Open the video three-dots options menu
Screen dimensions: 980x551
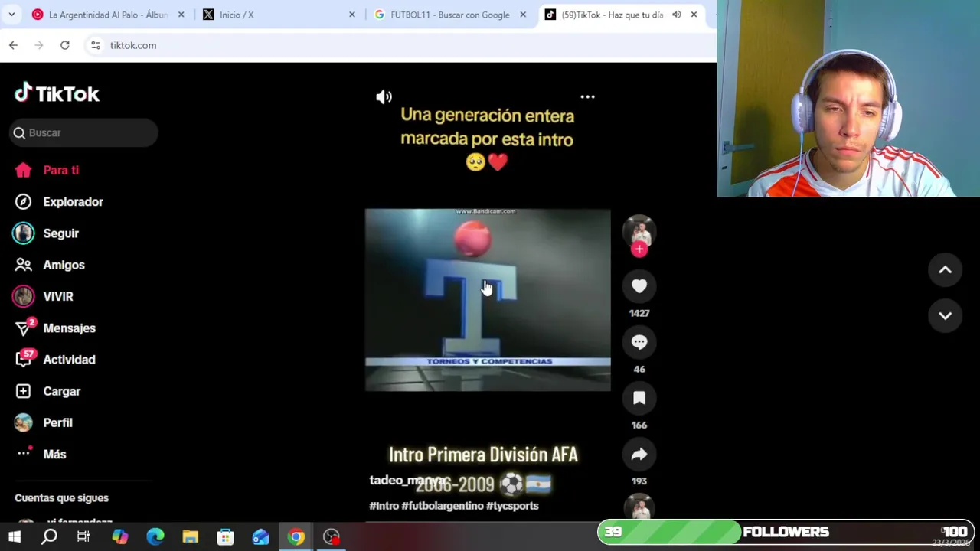587,96
